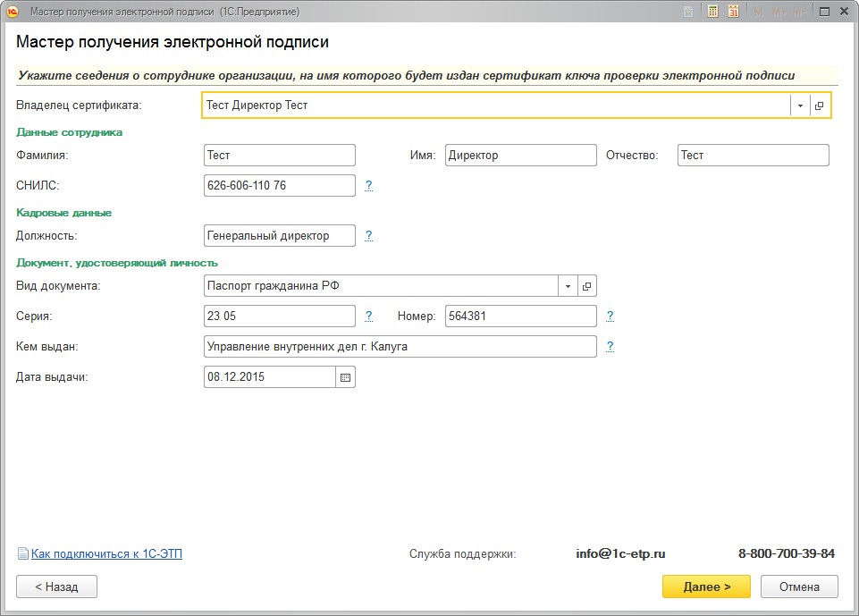This screenshot has height=616, width=859.
Task: Open the date picker for Дата выдачи
Action: point(346,377)
